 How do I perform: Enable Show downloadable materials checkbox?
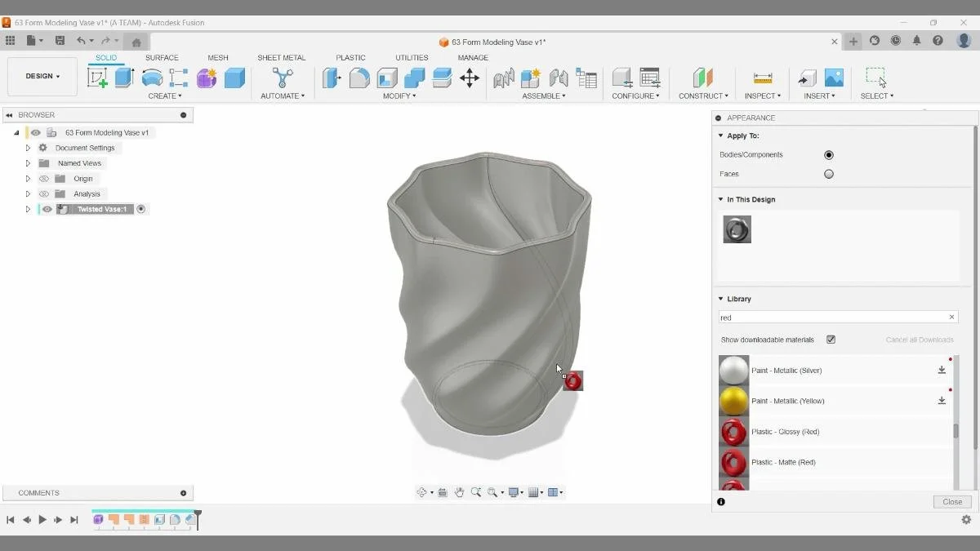tap(831, 339)
